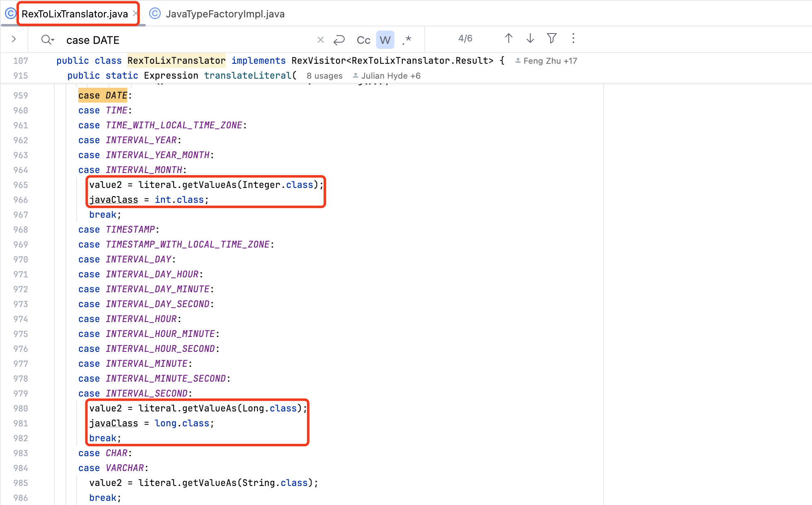The height and width of the screenshot is (505, 812).
Task: Switch to the JavaTypeFactoryImpl.java tab
Action: click(225, 14)
